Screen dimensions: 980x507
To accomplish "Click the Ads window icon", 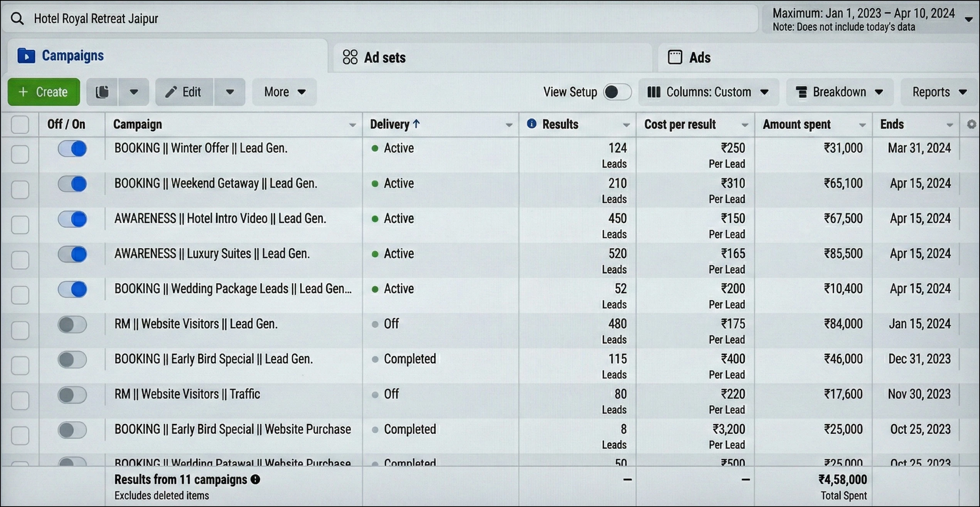I will (x=675, y=57).
